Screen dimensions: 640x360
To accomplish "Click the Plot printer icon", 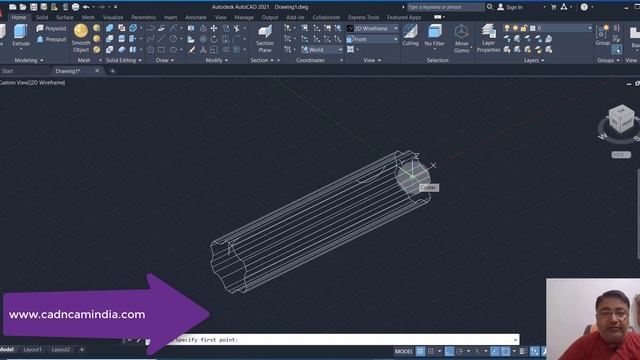I will coord(75,7).
